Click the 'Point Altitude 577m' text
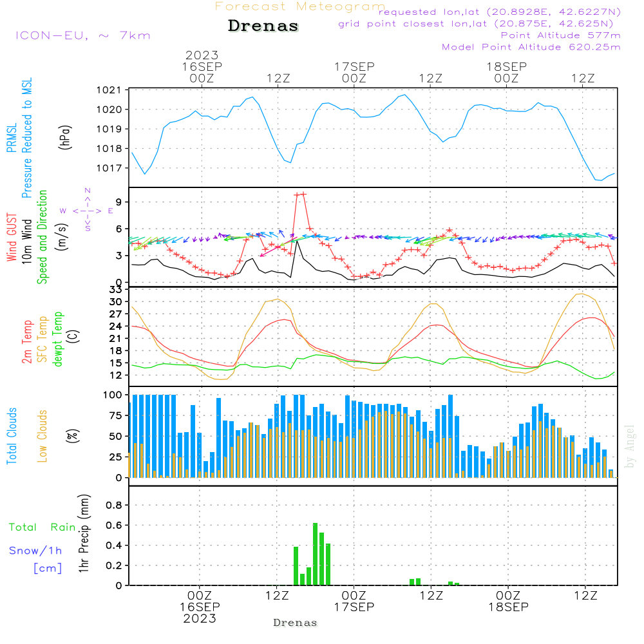Image resolution: width=644 pixels, height=644 pixels. coord(561,35)
